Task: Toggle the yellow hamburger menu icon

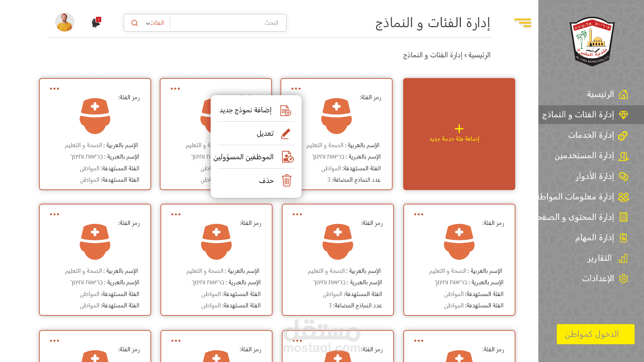Action: coord(523,22)
